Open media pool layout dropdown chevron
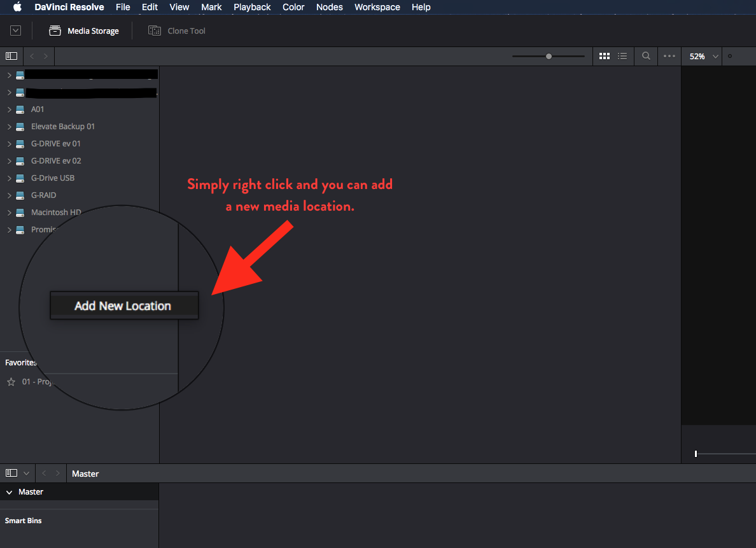 (x=27, y=474)
